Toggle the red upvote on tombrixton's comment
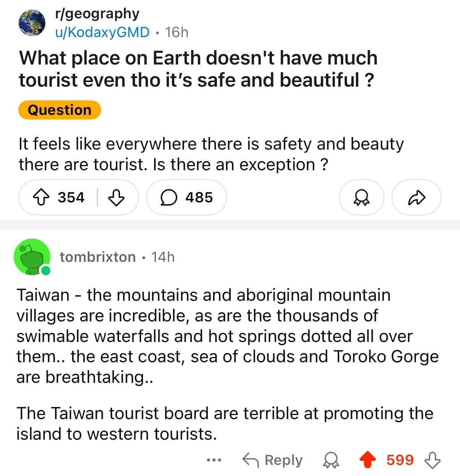The image size is (460, 476). 368,460
